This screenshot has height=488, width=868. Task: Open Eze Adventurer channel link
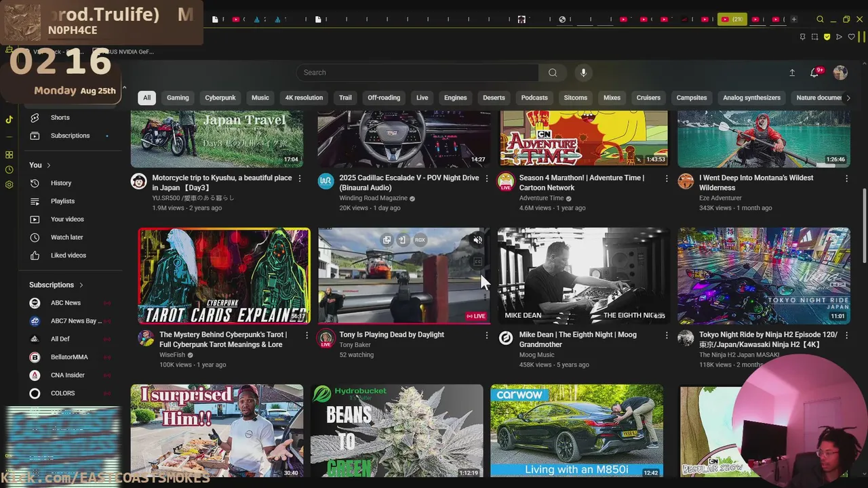coord(720,198)
